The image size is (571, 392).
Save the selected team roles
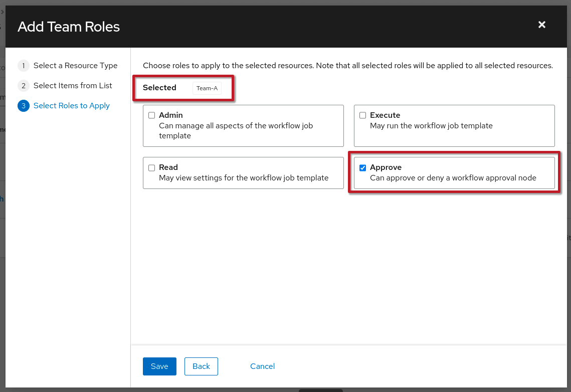pyautogui.click(x=159, y=366)
